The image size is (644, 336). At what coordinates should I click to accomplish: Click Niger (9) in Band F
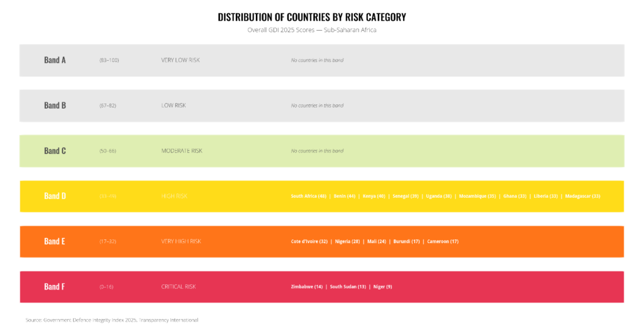tap(382, 287)
